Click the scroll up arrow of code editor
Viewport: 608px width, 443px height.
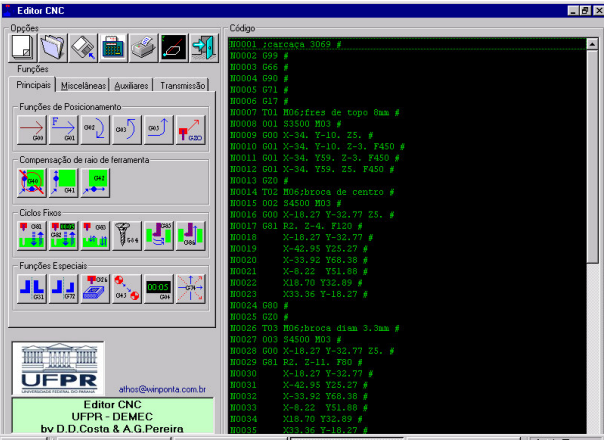tap(592, 45)
